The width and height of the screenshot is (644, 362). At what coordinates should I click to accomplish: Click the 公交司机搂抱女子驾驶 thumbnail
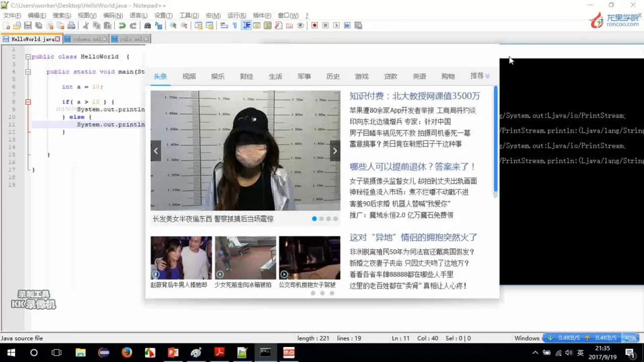(309, 258)
